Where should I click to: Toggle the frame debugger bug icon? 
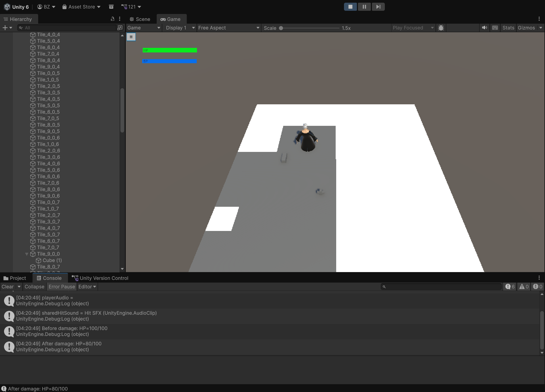click(441, 28)
